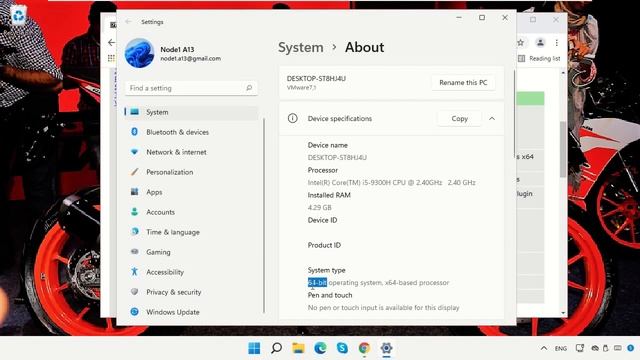Open the Windows Start menu
This screenshot has height=360, width=640.
tap(254, 348)
